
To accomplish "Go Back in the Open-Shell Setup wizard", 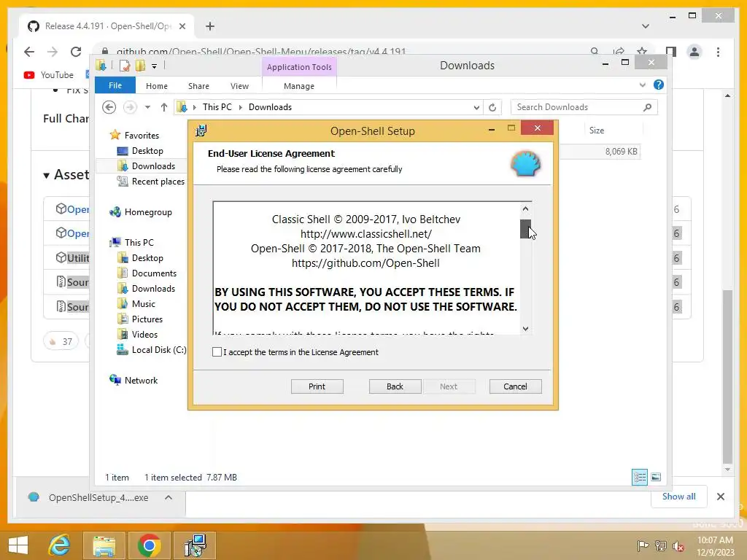I will 395,386.
